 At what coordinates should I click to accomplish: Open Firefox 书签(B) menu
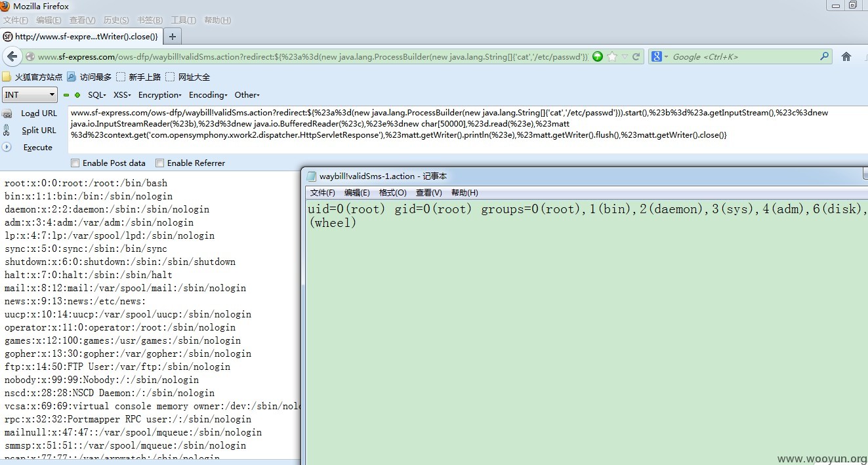click(150, 20)
